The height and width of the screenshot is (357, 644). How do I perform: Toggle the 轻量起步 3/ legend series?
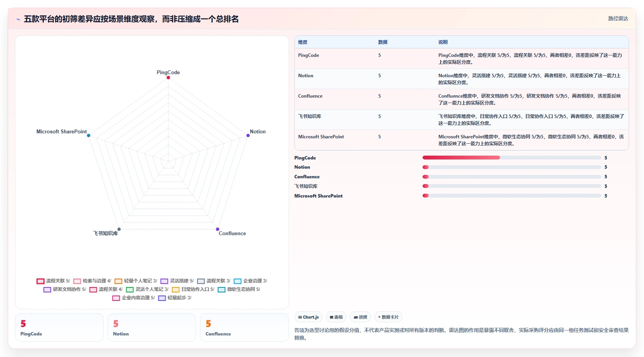click(x=175, y=298)
